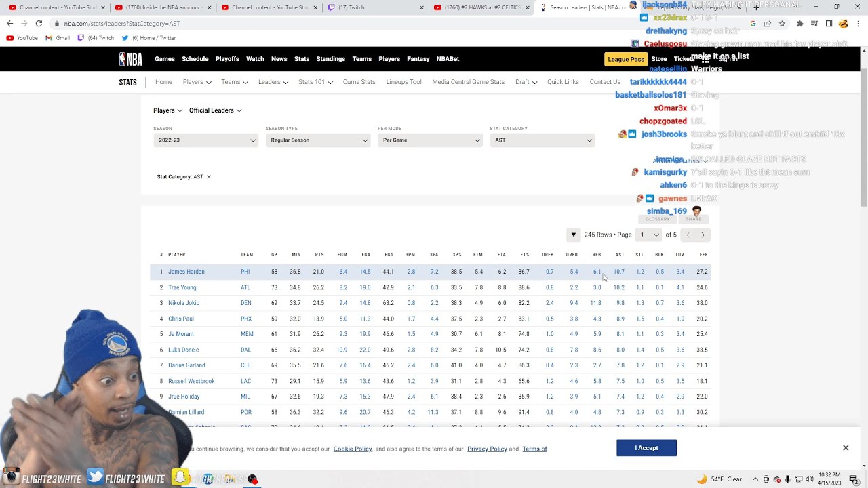This screenshot has height=488, width=868.
Task: Open the Home / Twitter bookmark
Action: coord(149,38)
